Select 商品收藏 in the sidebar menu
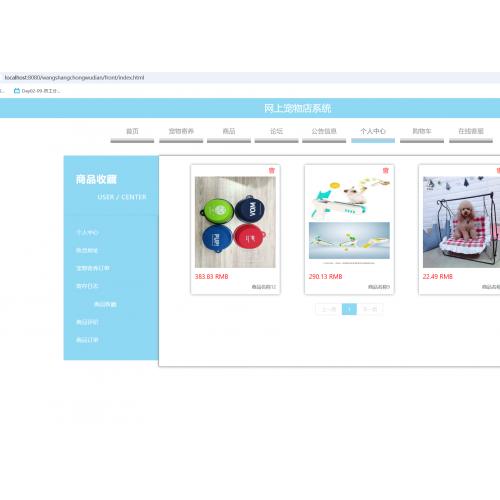The image size is (500, 500). [x=105, y=304]
